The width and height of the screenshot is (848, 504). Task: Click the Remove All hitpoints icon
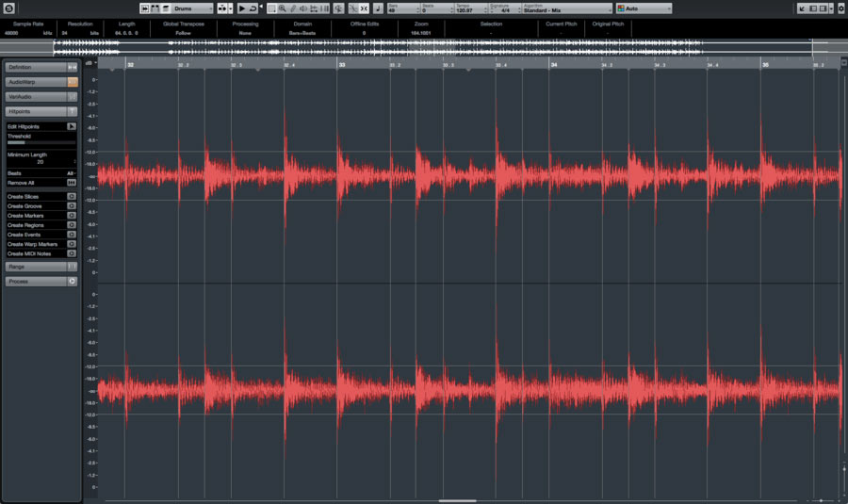72,183
